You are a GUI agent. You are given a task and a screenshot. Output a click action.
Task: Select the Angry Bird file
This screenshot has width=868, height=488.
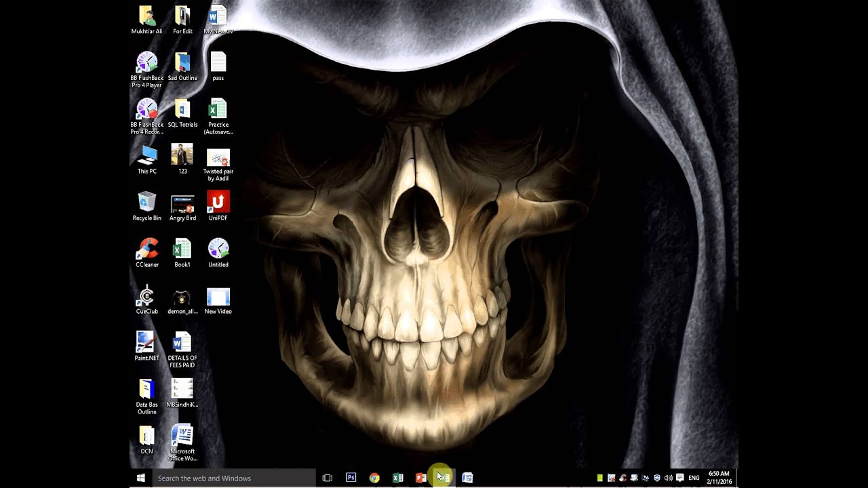182,207
